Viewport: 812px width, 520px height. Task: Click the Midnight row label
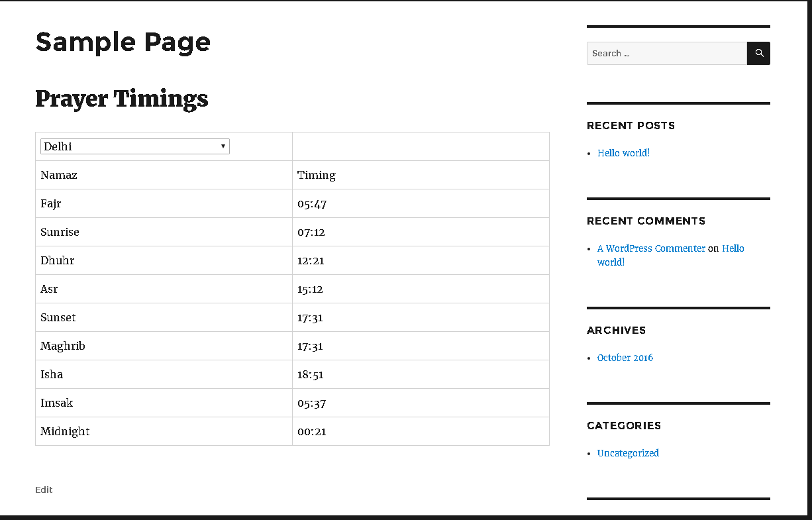point(65,431)
